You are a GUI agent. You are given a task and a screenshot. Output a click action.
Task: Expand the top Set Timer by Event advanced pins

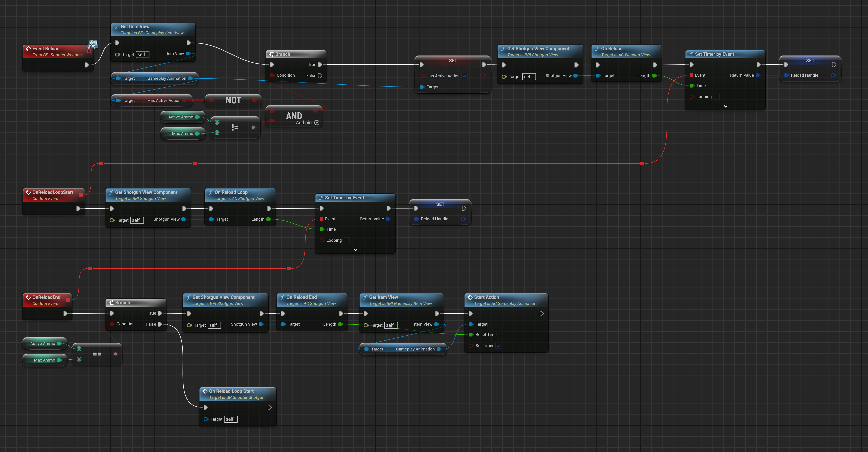point(725,106)
